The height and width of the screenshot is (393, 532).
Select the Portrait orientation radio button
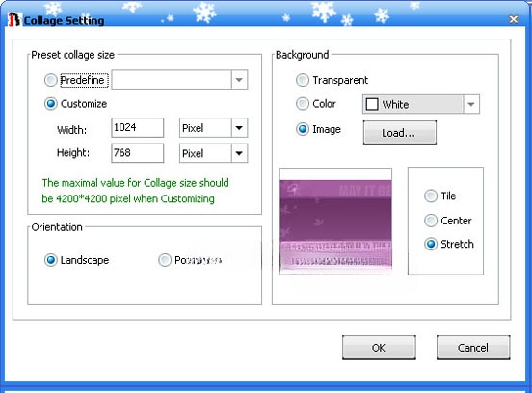coord(165,260)
